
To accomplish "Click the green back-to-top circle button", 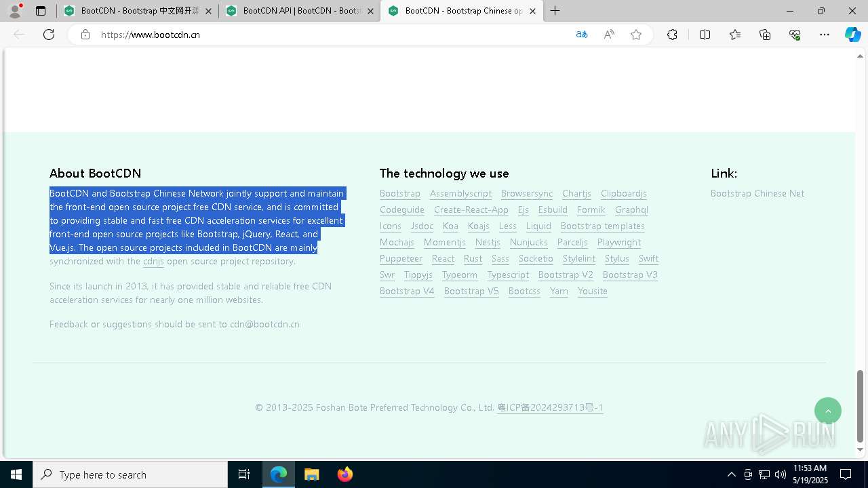I will [x=828, y=411].
